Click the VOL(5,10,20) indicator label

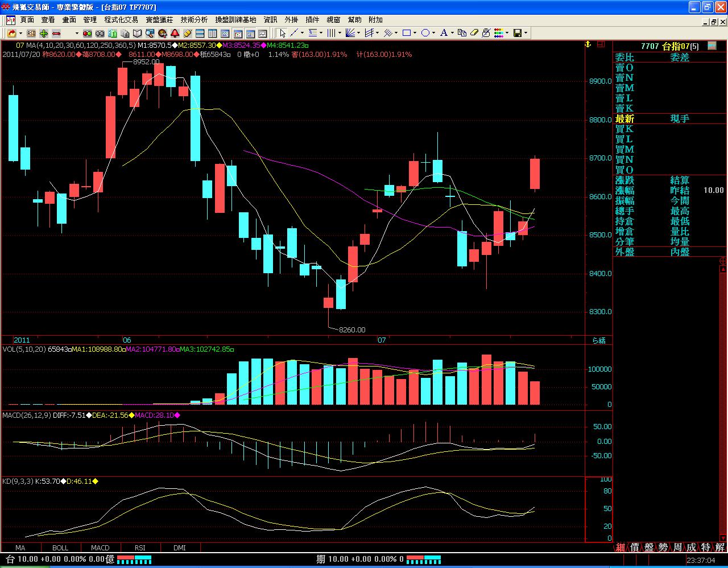click(24, 349)
